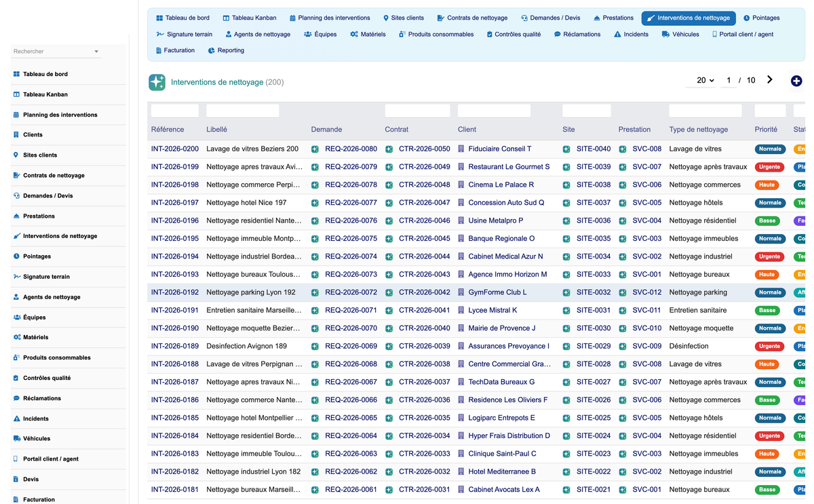Viewport: 814px width, 504px height.
Task: Click the Libellé column filter field
Action: point(243,111)
